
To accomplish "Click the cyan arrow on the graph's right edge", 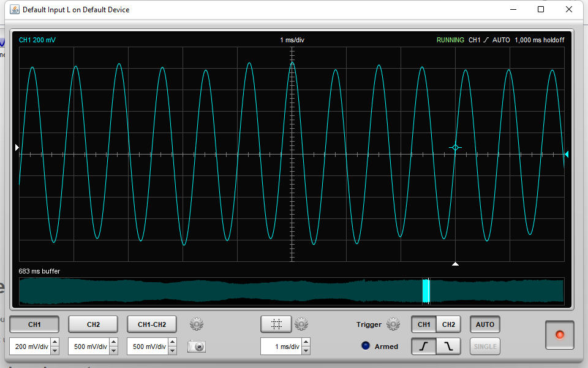I will point(566,154).
